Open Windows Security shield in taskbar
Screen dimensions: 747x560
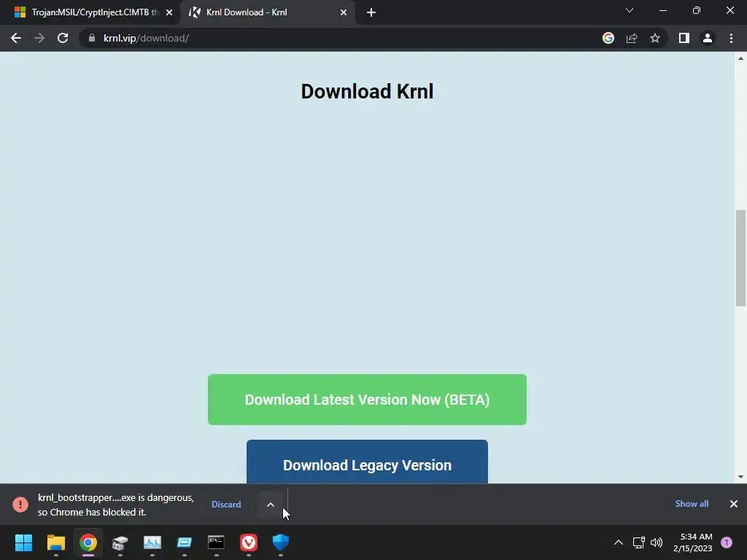[281, 542]
